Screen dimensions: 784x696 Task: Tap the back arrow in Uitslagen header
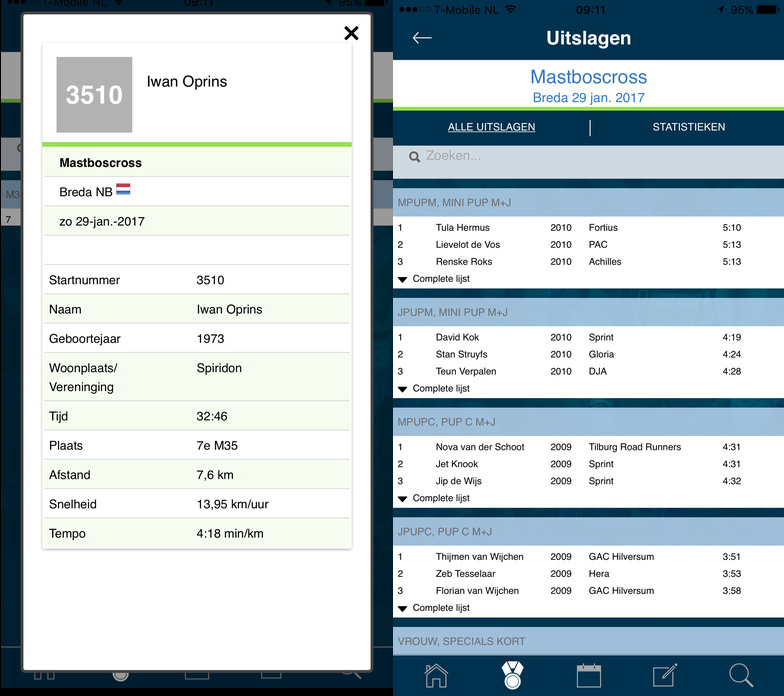pos(422,38)
